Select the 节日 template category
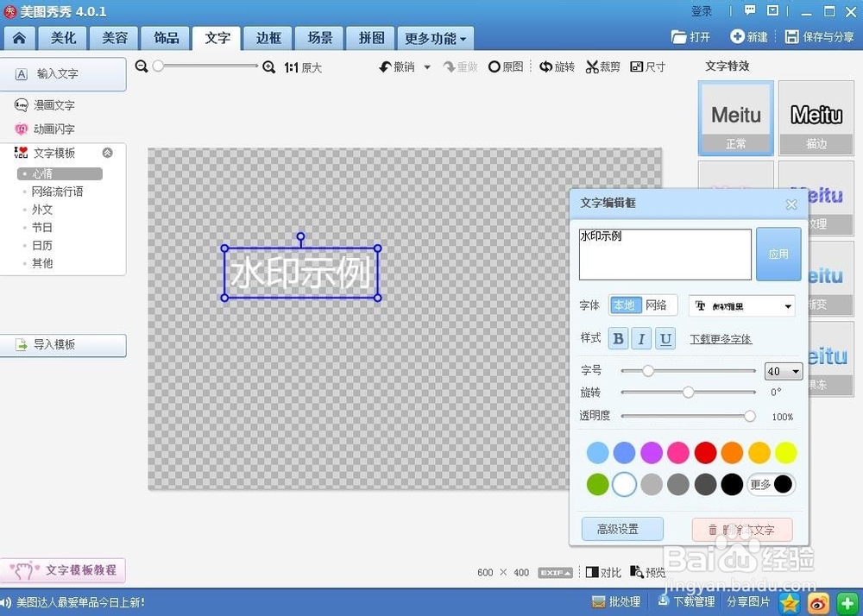The height and width of the screenshot is (616, 863). [42, 227]
